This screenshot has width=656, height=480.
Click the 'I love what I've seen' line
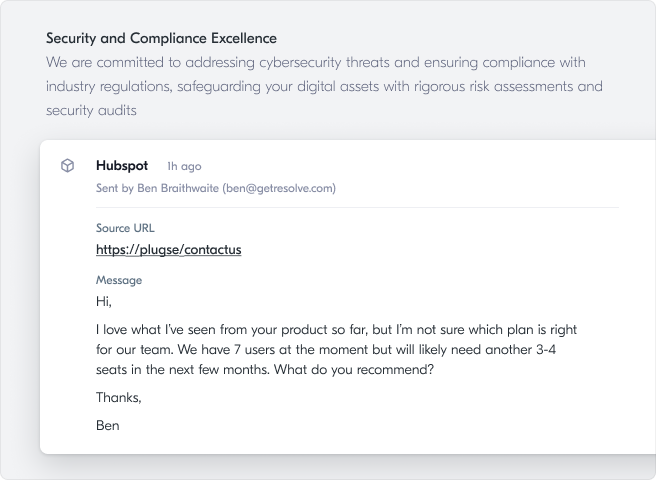pyautogui.click(x=336, y=329)
